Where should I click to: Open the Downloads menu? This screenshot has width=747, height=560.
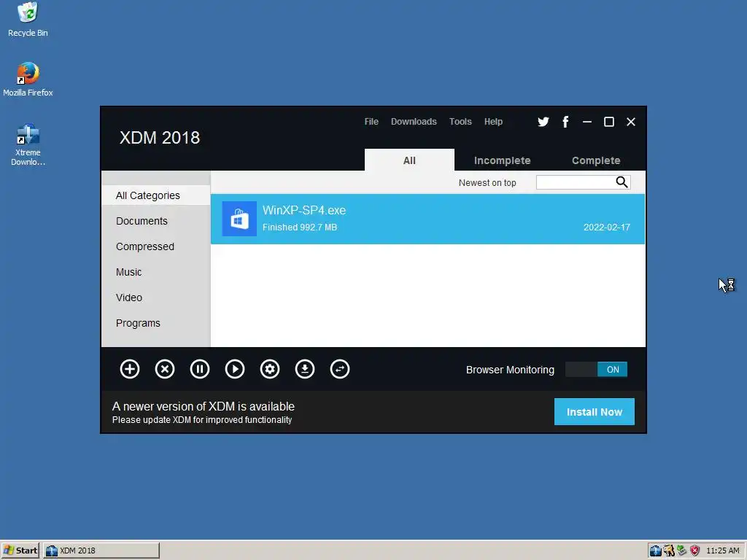coord(414,122)
